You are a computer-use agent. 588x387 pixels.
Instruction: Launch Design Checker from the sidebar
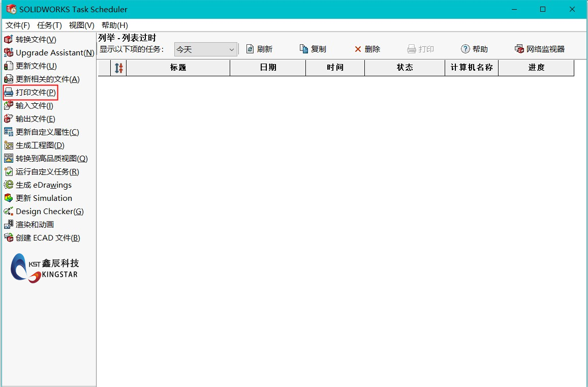coord(49,212)
